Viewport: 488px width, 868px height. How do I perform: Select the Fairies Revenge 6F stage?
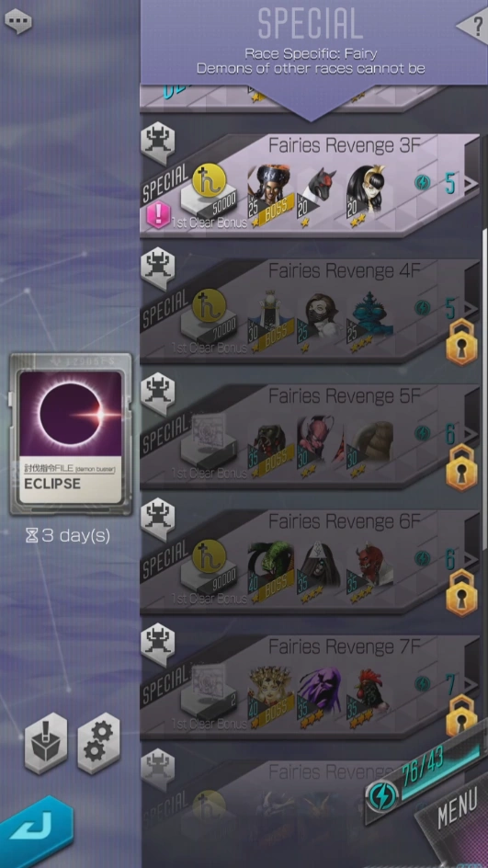pyautogui.click(x=310, y=561)
